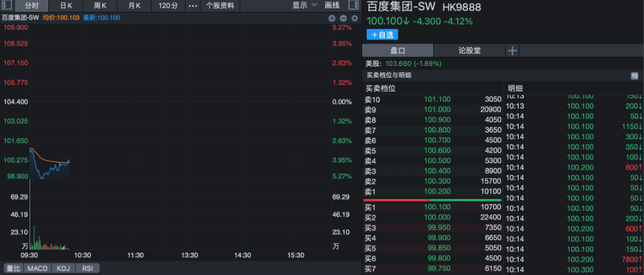Open more timeframes ellipsis menu
644x275 pixels.
[192, 6]
